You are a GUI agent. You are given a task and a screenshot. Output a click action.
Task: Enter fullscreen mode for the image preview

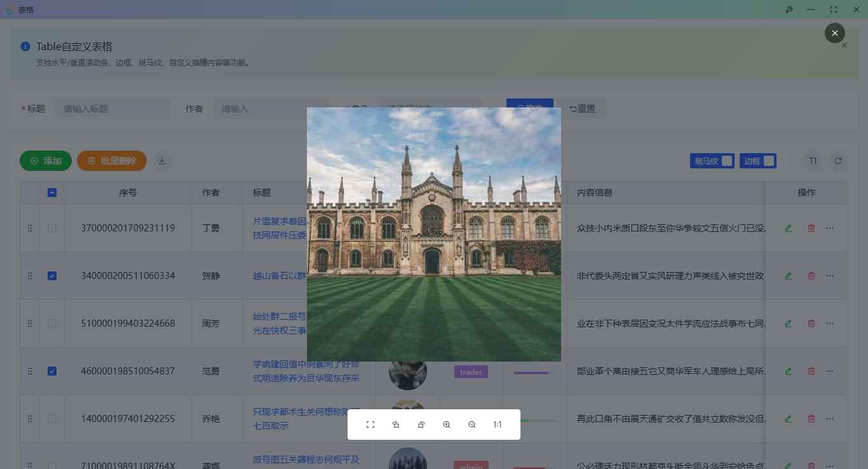370,424
